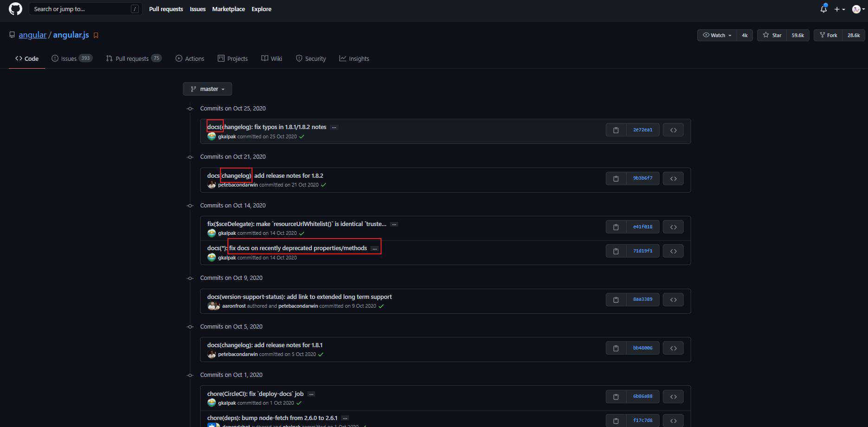Open the angular.js repository link
The width and height of the screenshot is (868, 427).
click(71, 35)
